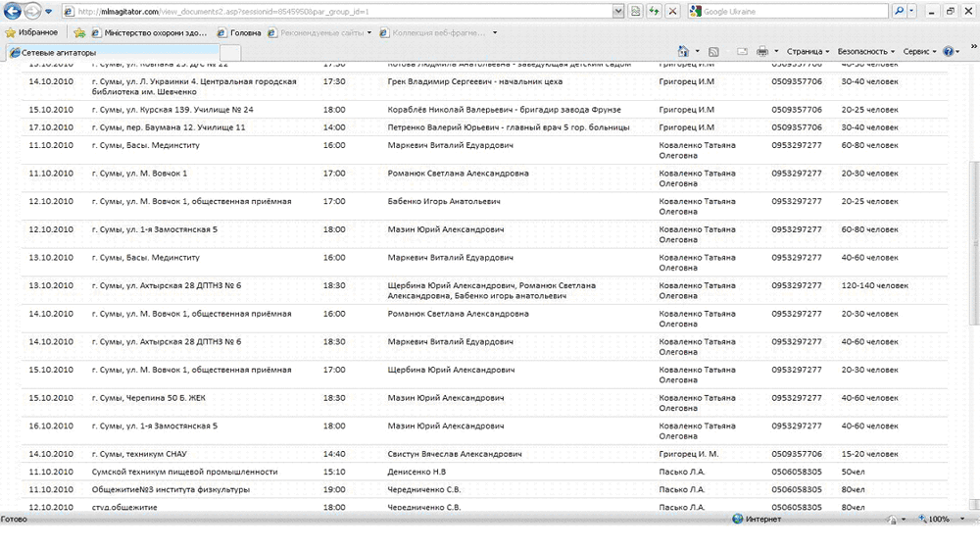Open the Головна favorites link

[x=244, y=32]
